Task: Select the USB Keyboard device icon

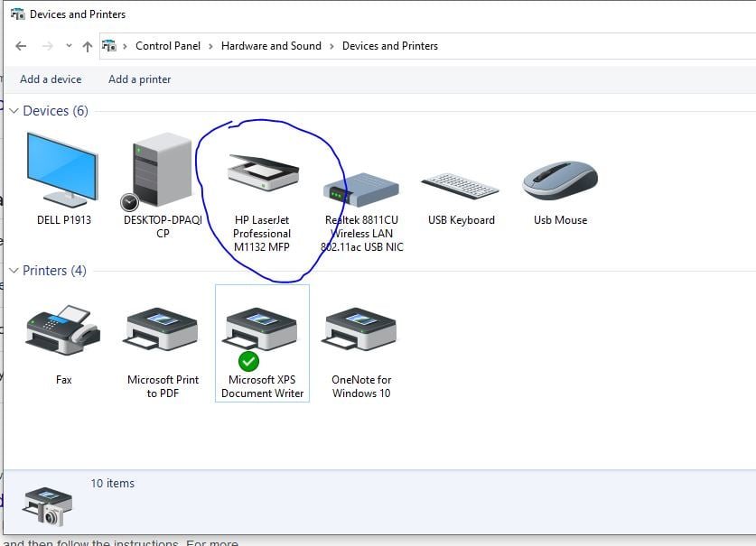Action: (460, 187)
